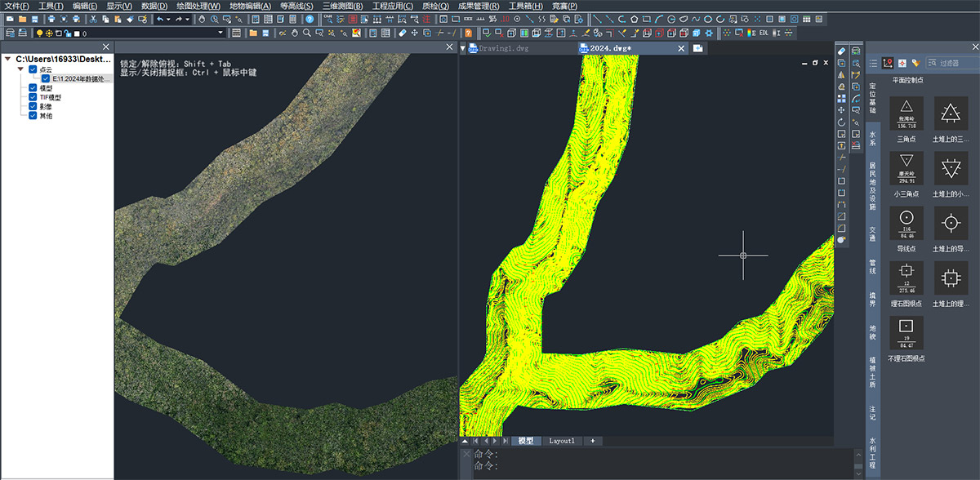The image size is (980, 480).
Task: Collapse the 点云 tree node
Action: point(20,69)
